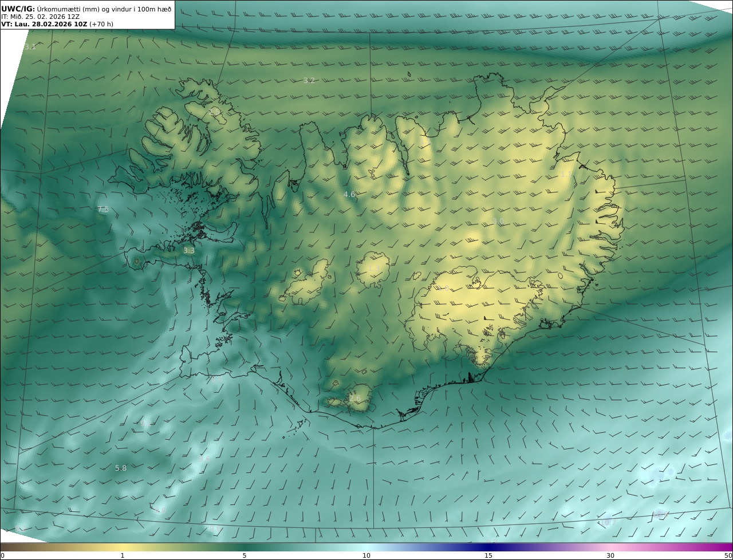The image size is (733, 560).
Task: Click the '1.3' value on the glacier outline
Action: point(375,268)
